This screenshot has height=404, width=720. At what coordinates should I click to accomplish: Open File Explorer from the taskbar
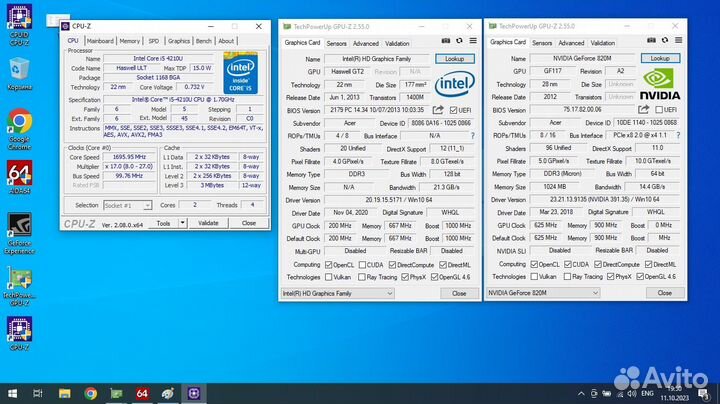coord(65,393)
